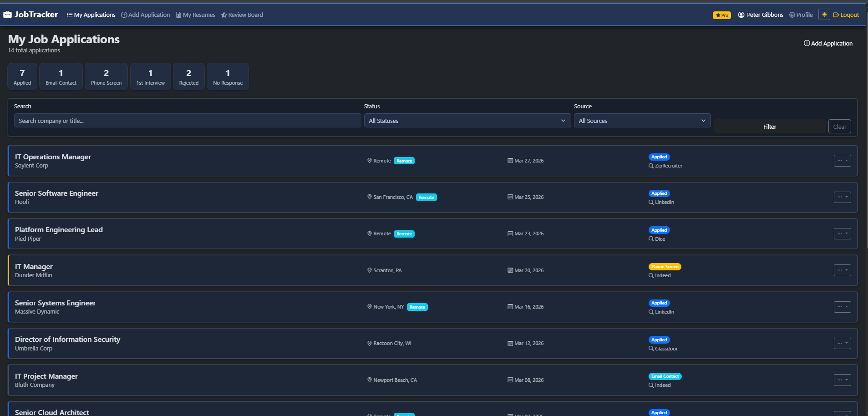Click the yellow Pro badge

click(721, 15)
